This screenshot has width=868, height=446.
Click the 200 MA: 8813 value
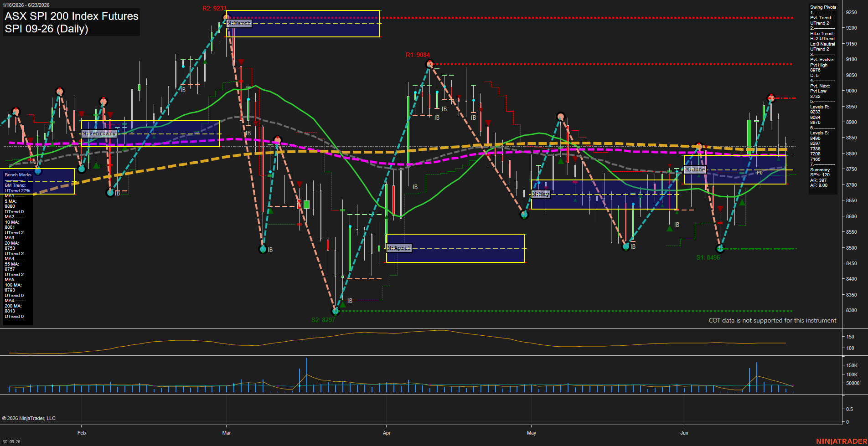coord(13,308)
